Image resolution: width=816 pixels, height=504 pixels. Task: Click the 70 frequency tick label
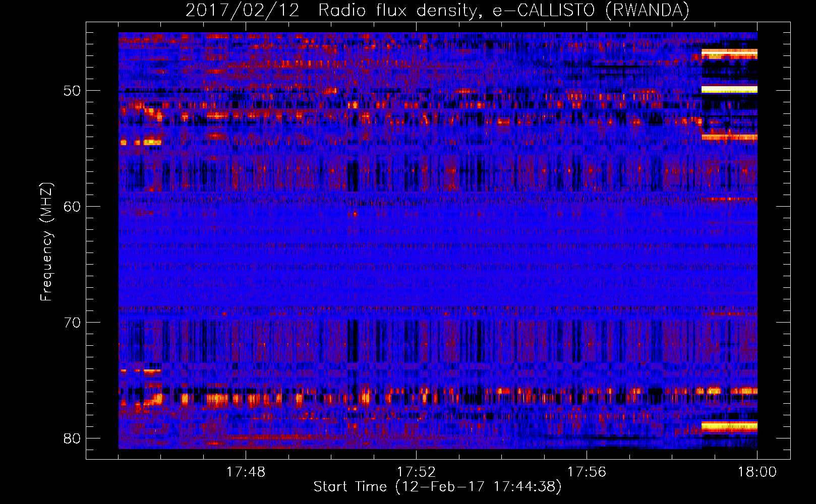click(x=72, y=323)
